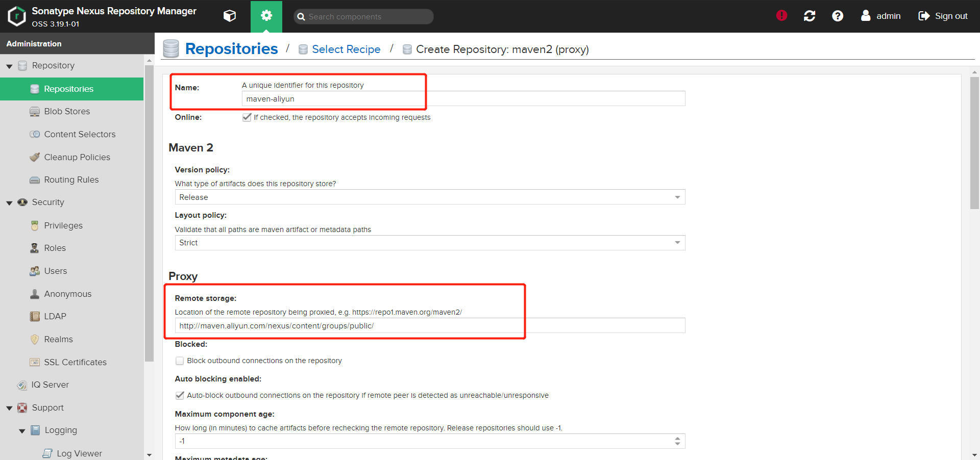Go back to Select Recipe breadcrumb
Screen dimensions: 980x460
[346, 49]
